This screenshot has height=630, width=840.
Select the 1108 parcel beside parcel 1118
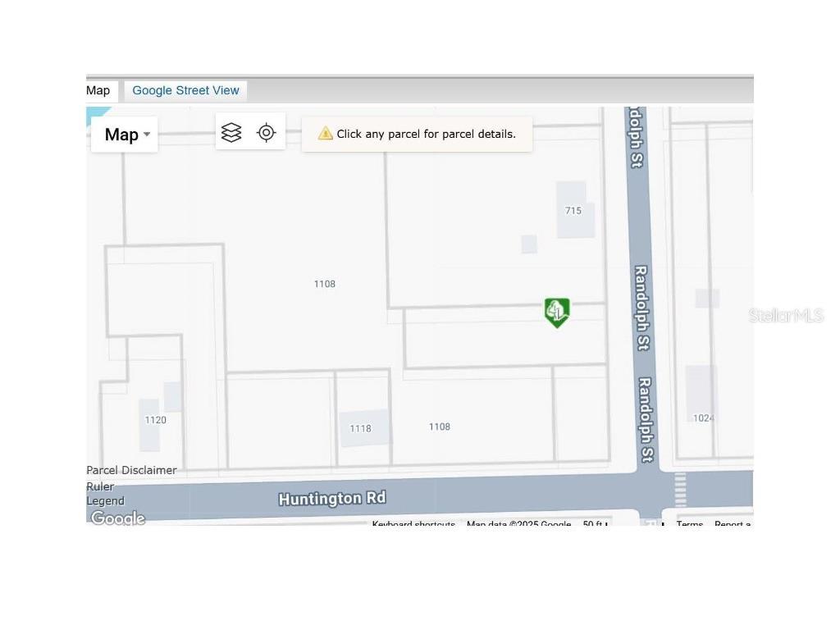click(440, 427)
